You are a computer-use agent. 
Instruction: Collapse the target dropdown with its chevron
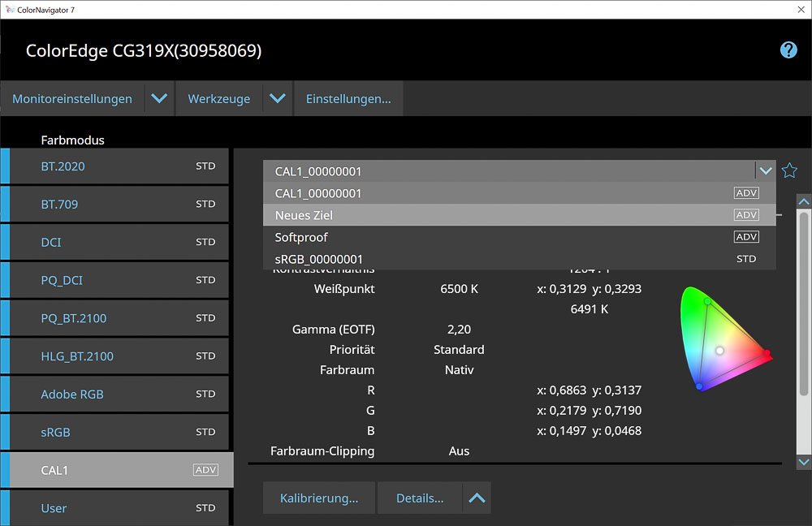tap(766, 170)
